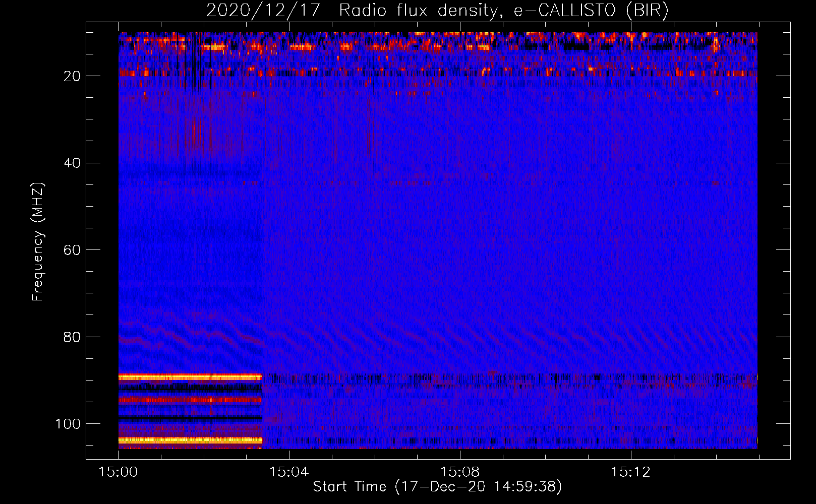
Task: Click the 100 MHz frequency tick label
Action: coord(69,424)
